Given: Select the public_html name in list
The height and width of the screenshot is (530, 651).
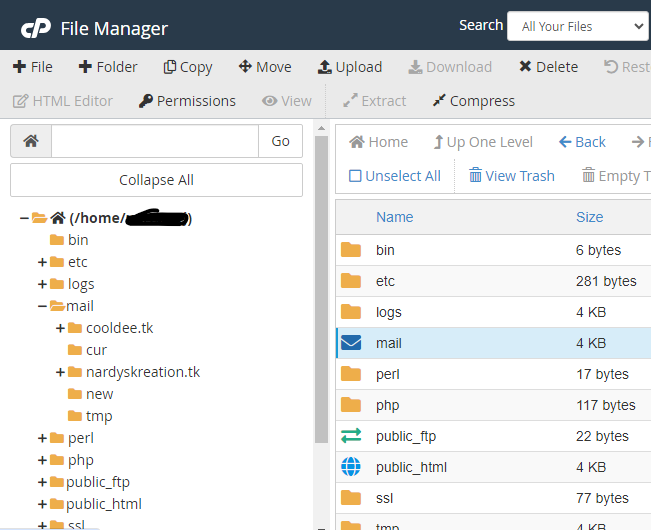Looking at the screenshot, I should (x=411, y=467).
